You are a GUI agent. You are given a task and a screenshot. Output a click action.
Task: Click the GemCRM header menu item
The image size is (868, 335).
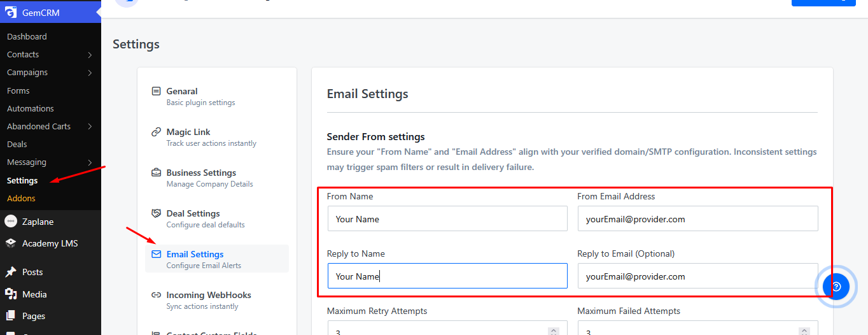click(50, 11)
